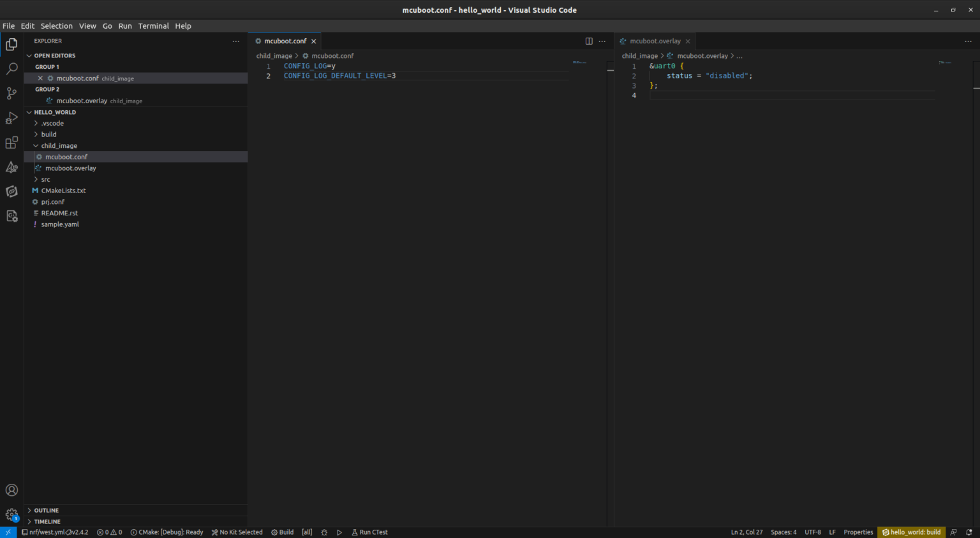The image size is (980, 538).
Task: Select the Run and Debug icon
Action: 11,117
